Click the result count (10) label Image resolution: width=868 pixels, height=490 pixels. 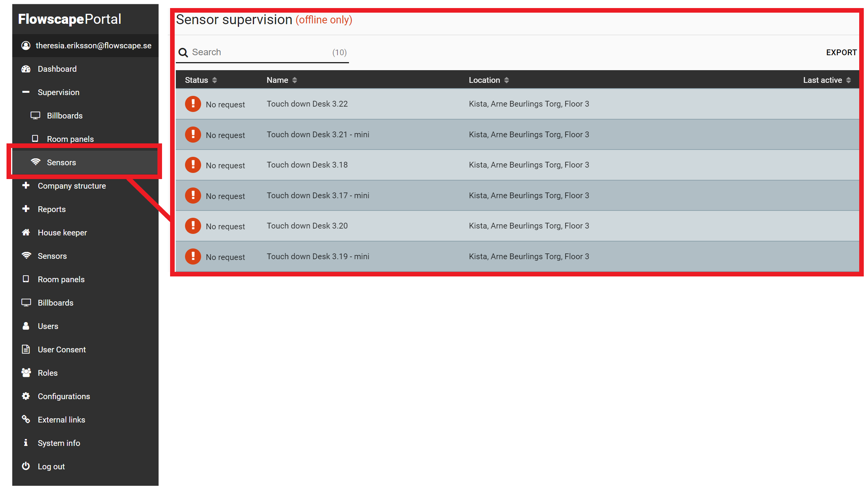click(x=339, y=53)
